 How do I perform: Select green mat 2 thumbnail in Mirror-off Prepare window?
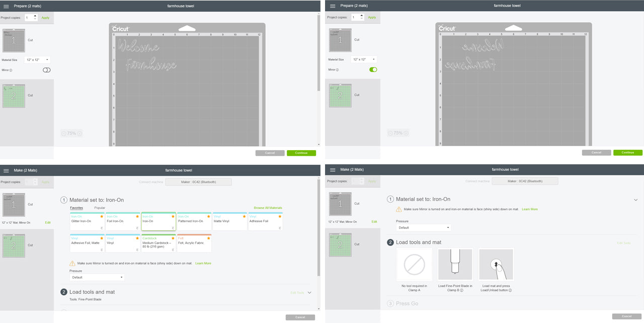pyautogui.click(x=14, y=96)
